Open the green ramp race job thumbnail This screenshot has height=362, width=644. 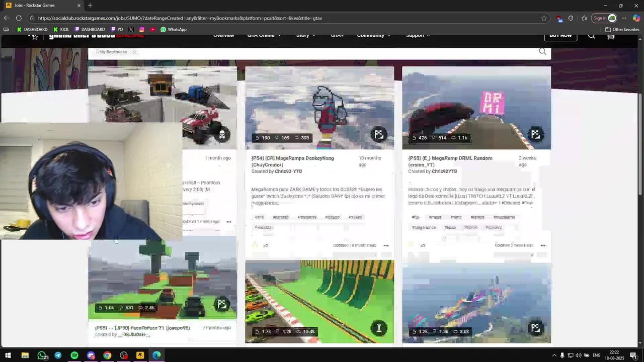point(319,302)
